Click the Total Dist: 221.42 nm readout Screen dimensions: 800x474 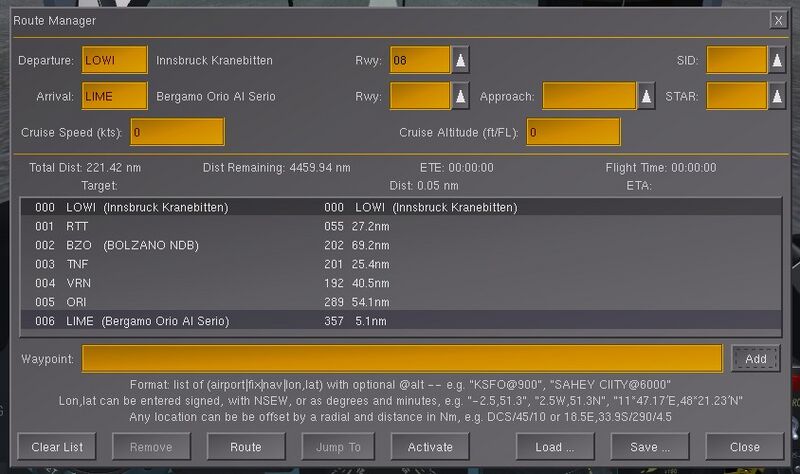tap(85, 167)
